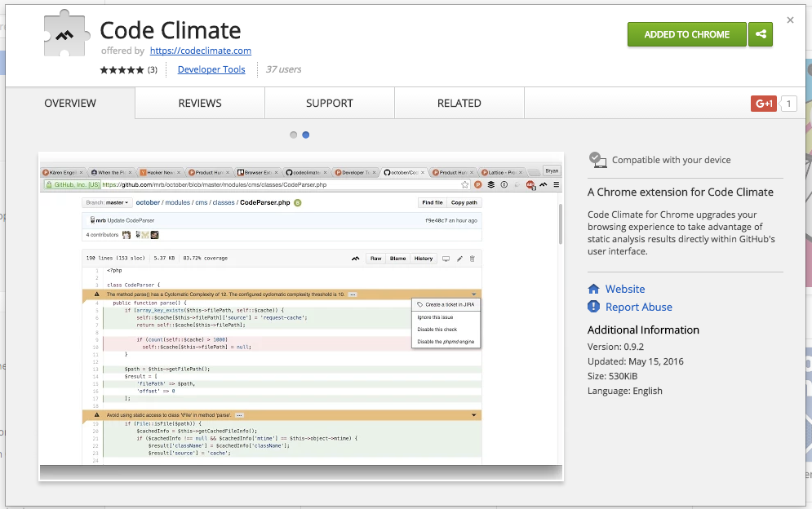Click 'A Chrome extension for Code Climate' heading
The image size is (812, 509).
tap(681, 193)
